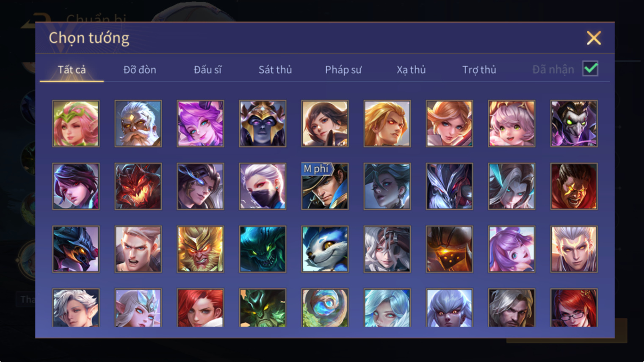Viewport: 644px width, 362px height.
Task: Open the Đấu sĩ tab
Action: (x=207, y=69)
